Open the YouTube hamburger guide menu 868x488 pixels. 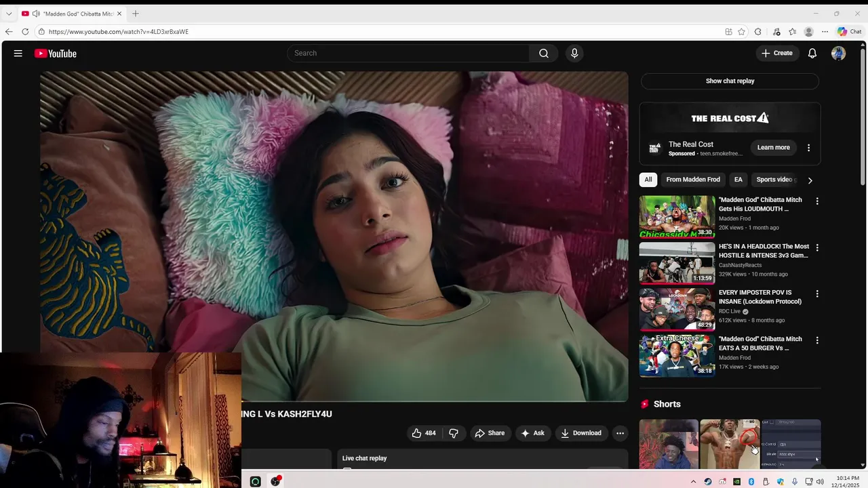[x=18, y=54]
